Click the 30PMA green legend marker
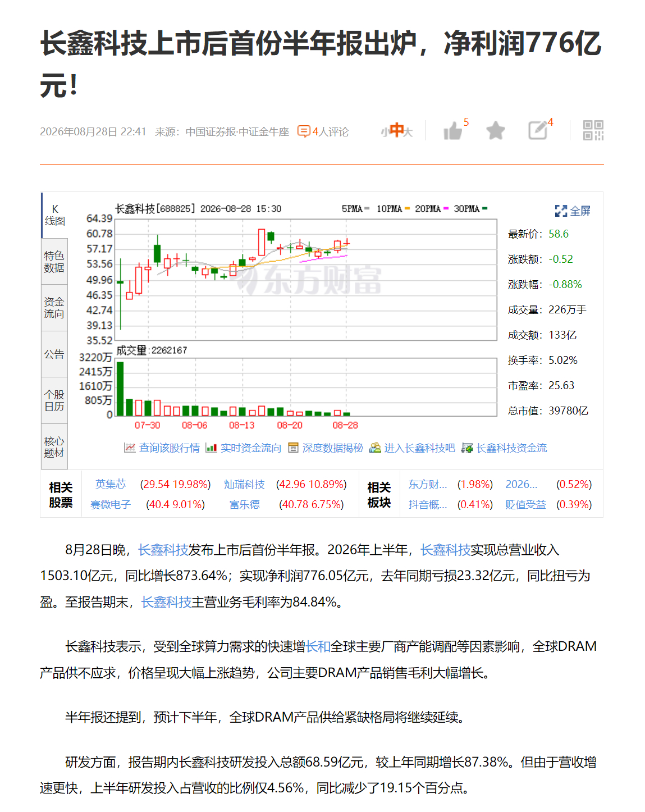The width and height of the screenshot is (645, 812). (x=485, y=208)
